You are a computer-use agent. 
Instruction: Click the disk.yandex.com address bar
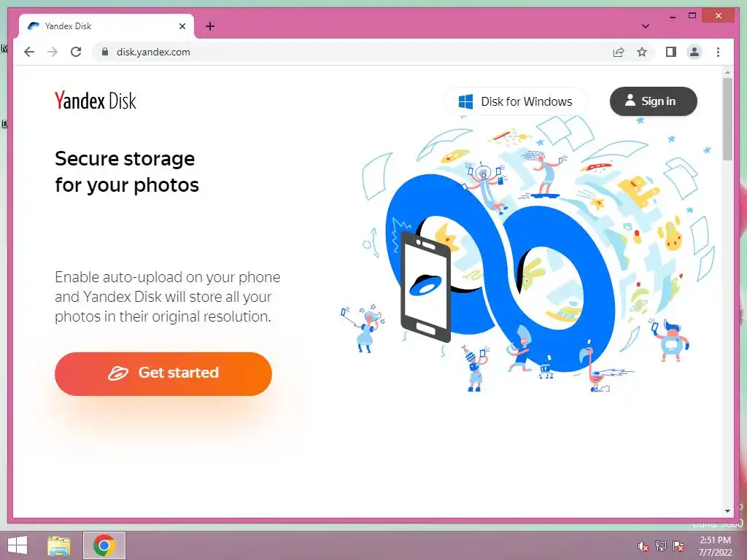point(352,52)
